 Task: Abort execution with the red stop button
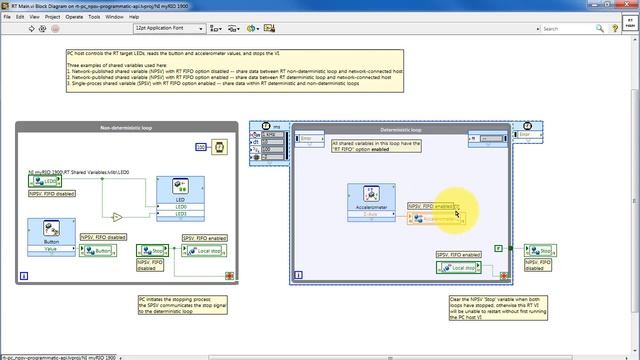[55, 29]
